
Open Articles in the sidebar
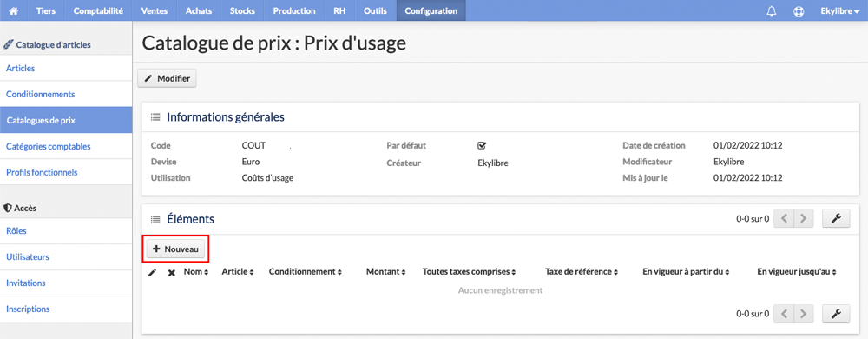coord(66,68)
